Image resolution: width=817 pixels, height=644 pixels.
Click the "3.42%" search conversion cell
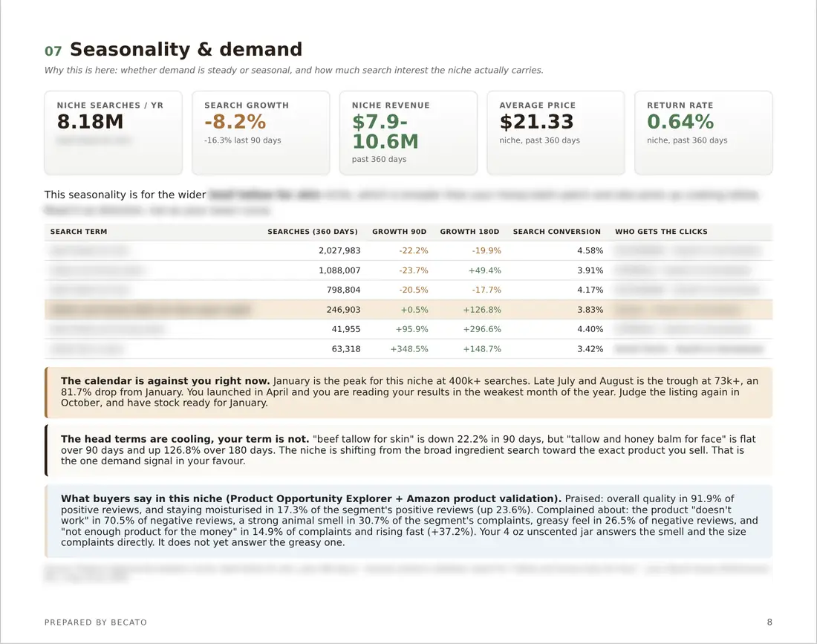click(x=590, y=349)
